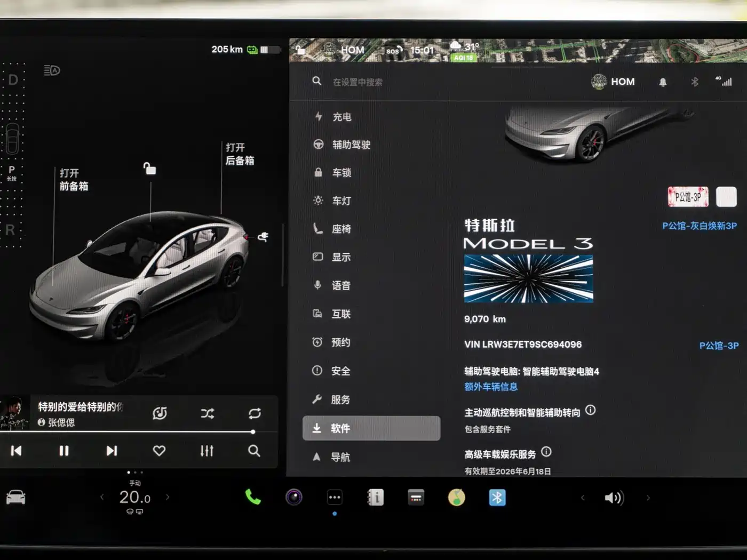747x560 pixels.
Task: Open Bluetooth icon in settings header
Action: [x=694, y=82]
